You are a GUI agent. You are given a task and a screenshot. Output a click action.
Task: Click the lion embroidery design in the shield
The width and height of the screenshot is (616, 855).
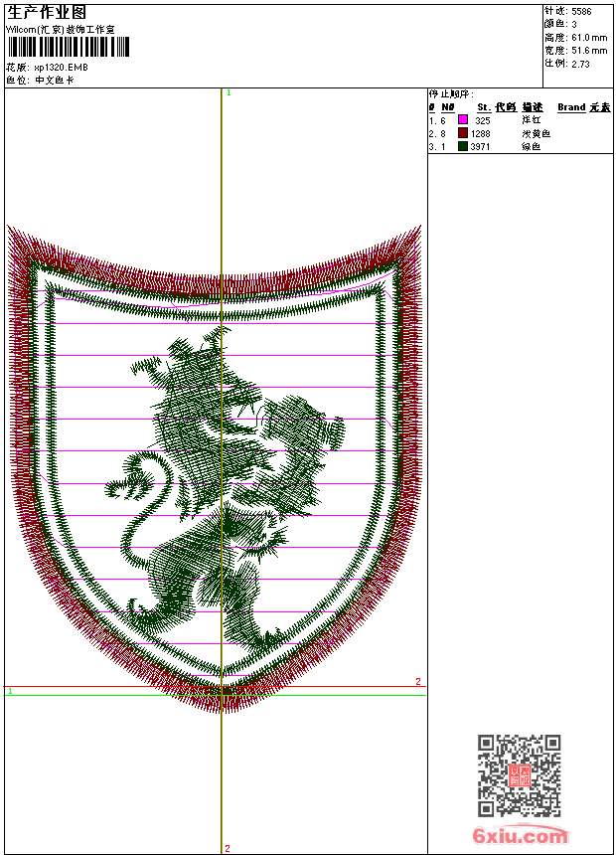(x=226, y=491)
